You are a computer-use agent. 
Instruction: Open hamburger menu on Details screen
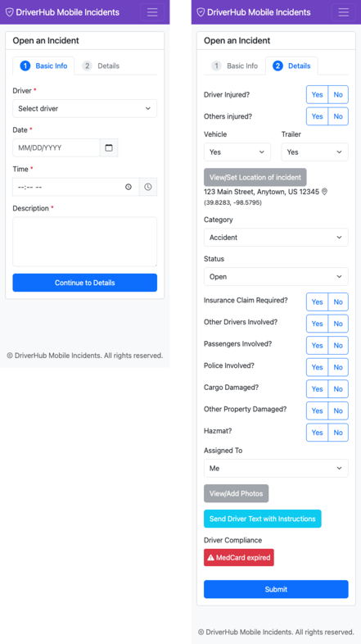pyautogui.click(x=343, y=12)
